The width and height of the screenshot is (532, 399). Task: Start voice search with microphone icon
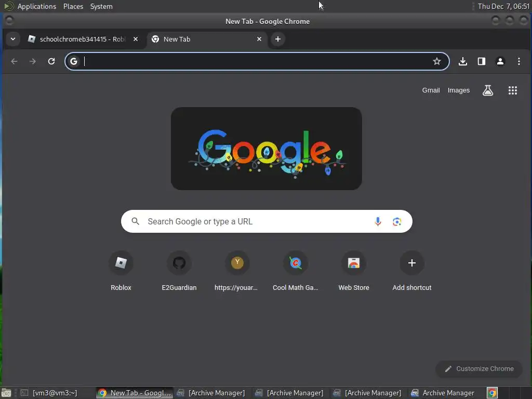(378, 221)
